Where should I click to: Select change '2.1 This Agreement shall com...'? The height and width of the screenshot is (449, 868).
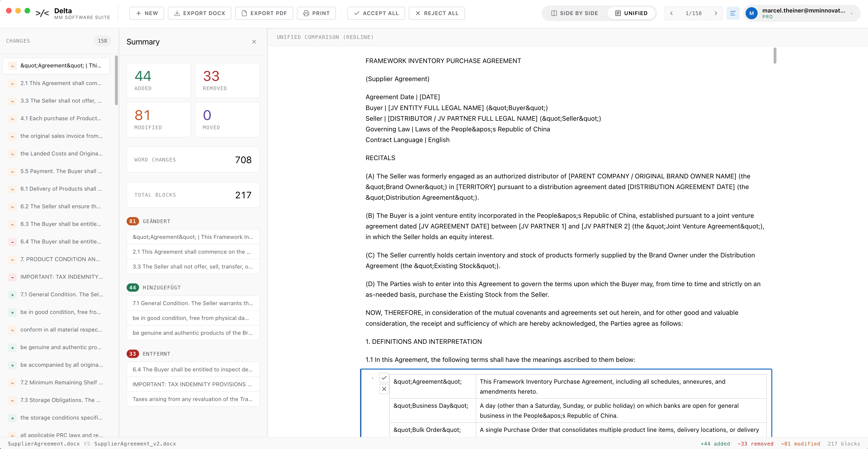coord(56,83)
